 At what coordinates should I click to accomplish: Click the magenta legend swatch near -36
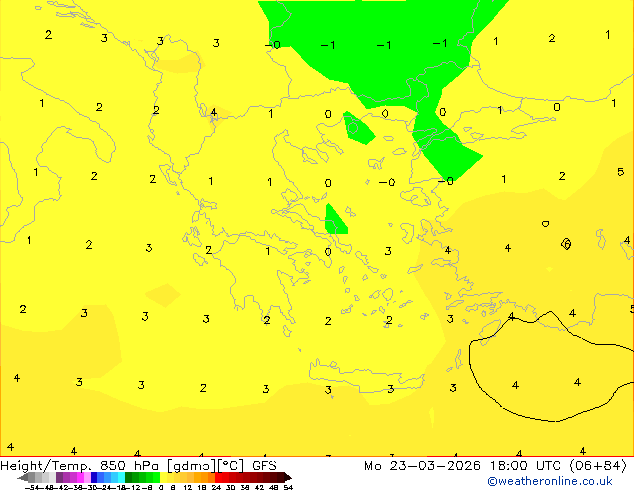pos(80,477)
